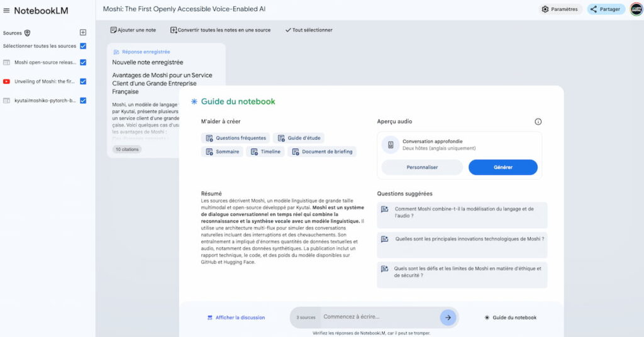Click the Commencez à écrire input field
This screenshot has height=337, width=644.
point(379,317)
